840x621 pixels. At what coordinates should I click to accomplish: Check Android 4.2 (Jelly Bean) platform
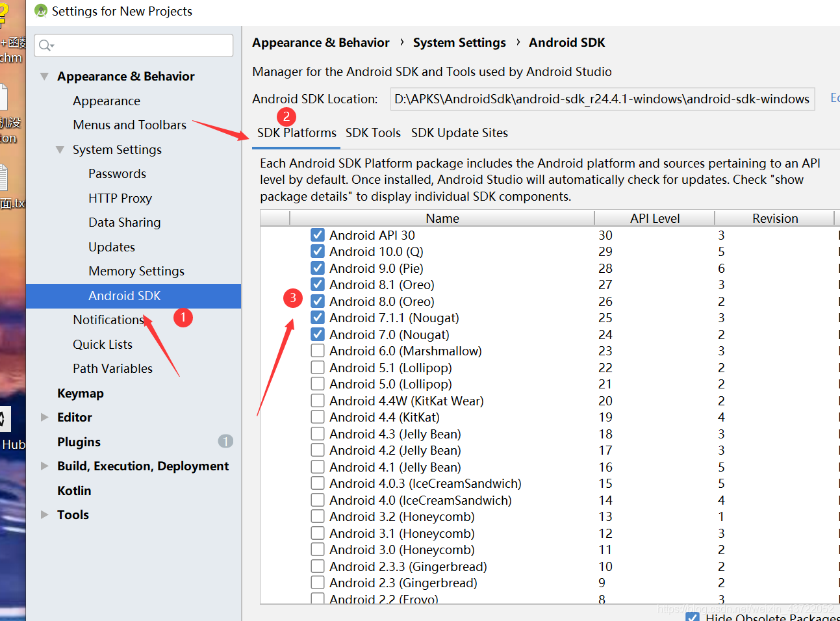318,450
